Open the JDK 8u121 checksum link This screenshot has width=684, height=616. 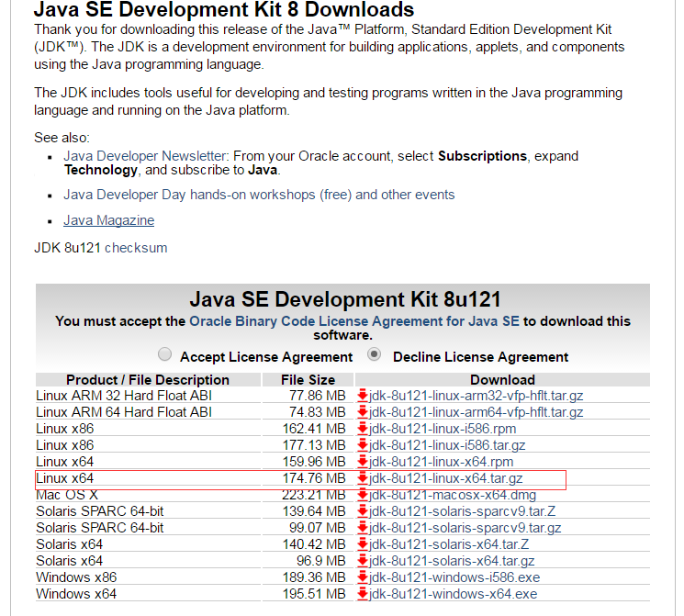click(136, 248)
